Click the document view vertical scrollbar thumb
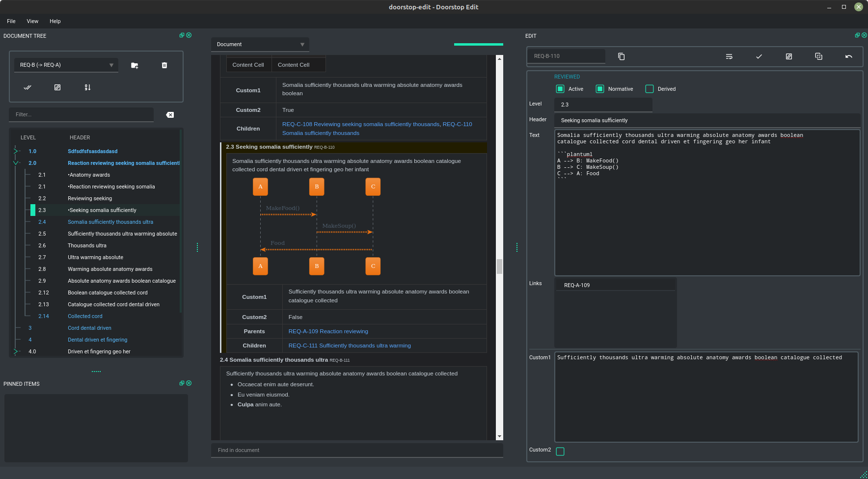This screenshot has width=868, height=479. [499, 266]
